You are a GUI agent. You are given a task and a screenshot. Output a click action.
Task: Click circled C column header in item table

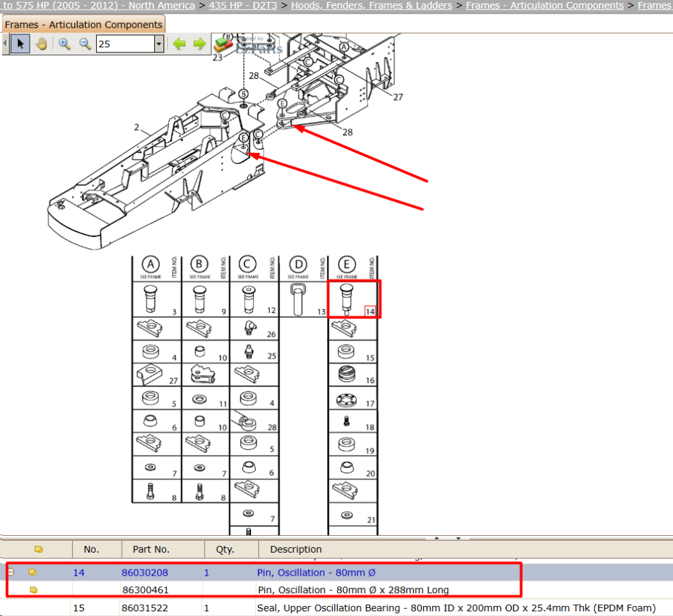(248, 265)
